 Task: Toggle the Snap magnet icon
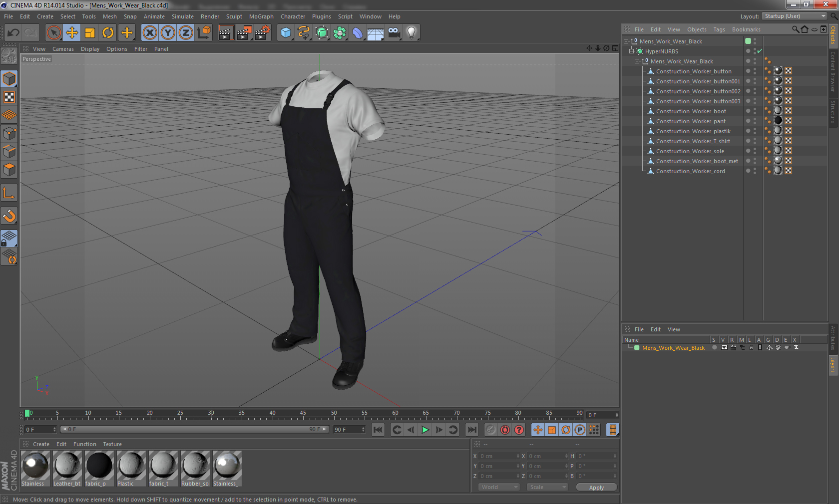pyautogui.click(x=9, y=216)
